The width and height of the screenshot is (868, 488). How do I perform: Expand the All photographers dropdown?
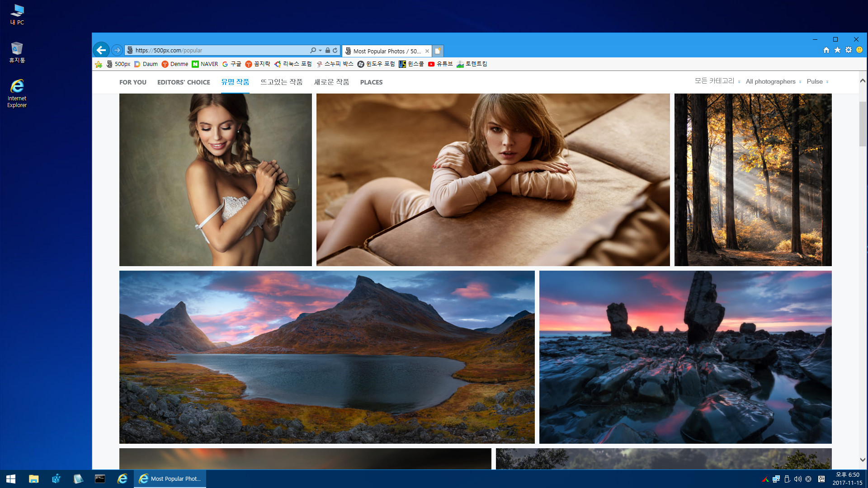(774, 81)
